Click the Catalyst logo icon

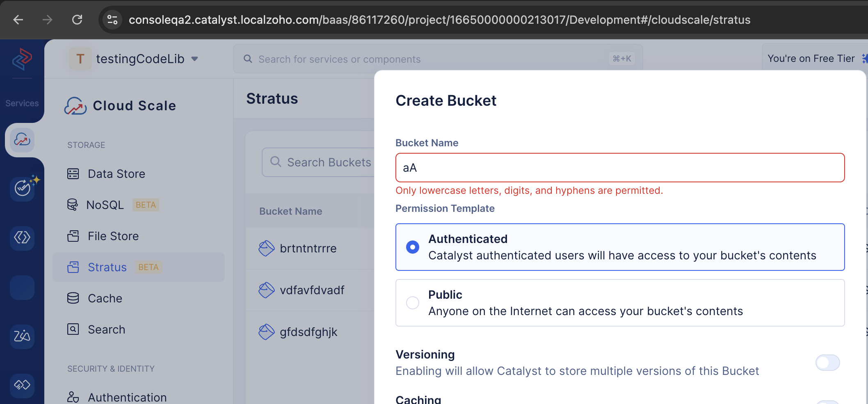pyautogui.click(x=22, y=59)
